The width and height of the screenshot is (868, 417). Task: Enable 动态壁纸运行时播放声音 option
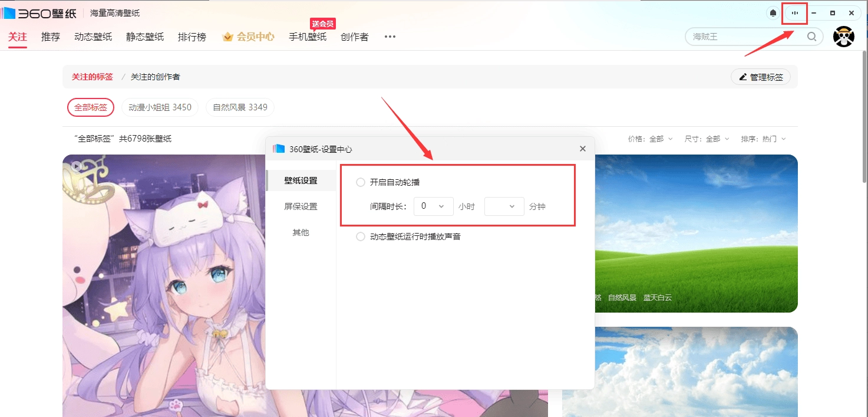(x=360, y=236)
